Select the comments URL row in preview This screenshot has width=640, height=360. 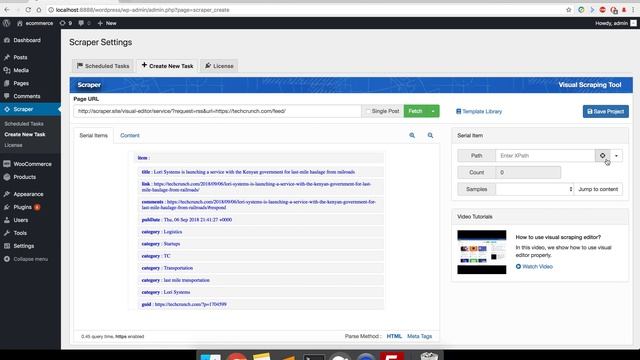[260, 204]
